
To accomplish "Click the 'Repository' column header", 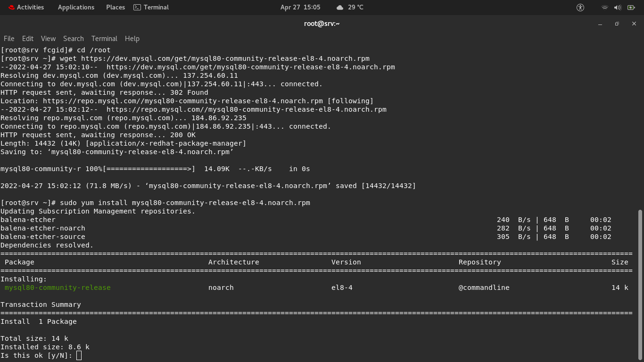I will click(479, 262).
